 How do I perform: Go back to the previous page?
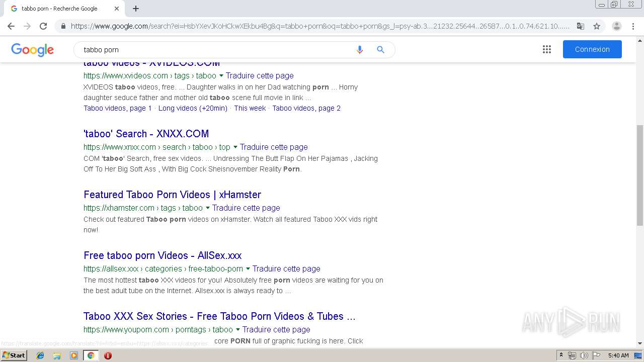11,26
